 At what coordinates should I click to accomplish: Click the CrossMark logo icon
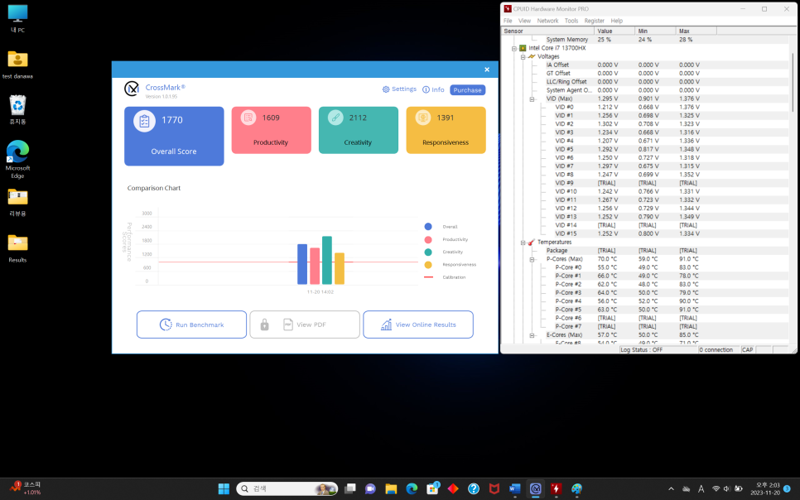tap(132, 89)
